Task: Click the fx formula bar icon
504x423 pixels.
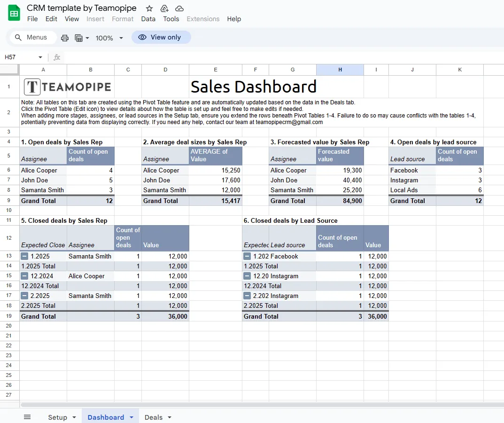Action: coord(57,57)
